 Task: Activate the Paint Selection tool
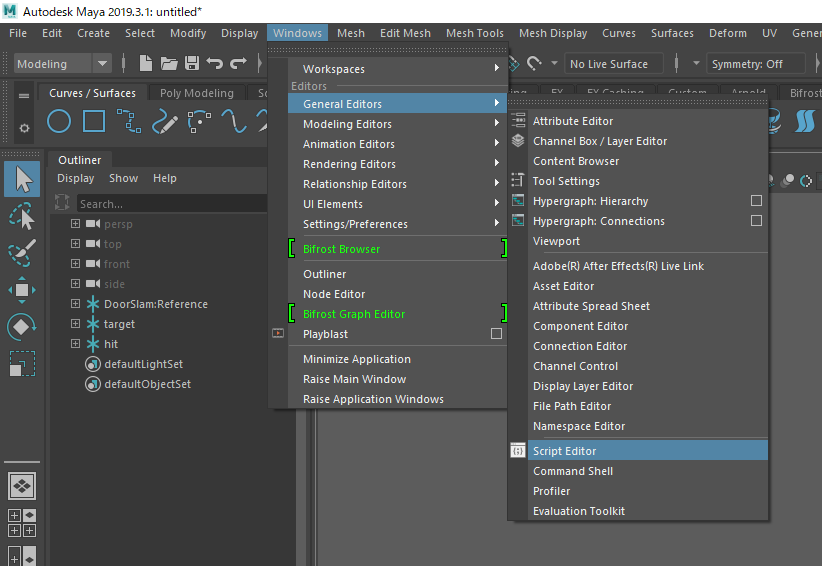click(22, 253)
